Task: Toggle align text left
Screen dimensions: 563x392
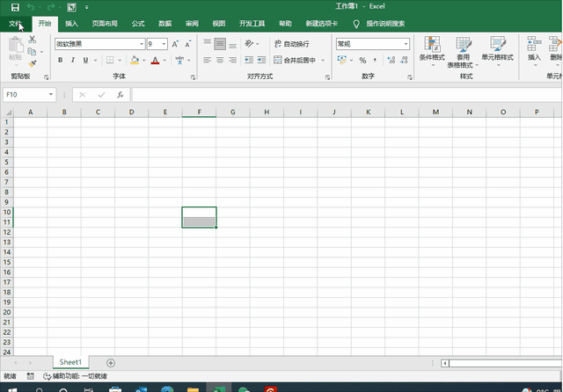Action: click(208, 60)
